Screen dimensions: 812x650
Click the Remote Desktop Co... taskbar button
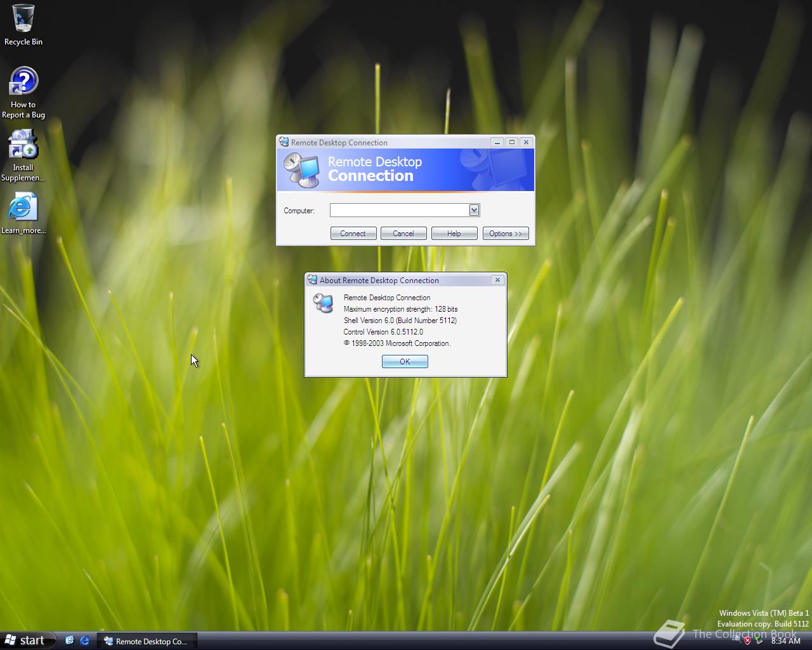pyautogui.click(x=147, y=641)
